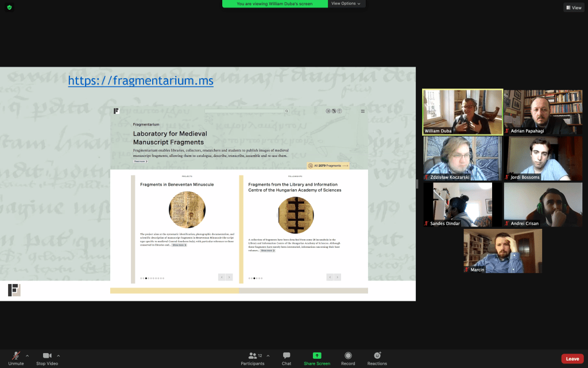Change layout with View button
The height and width of the screenshot is (368, 588).
click(x=574, y=7)
